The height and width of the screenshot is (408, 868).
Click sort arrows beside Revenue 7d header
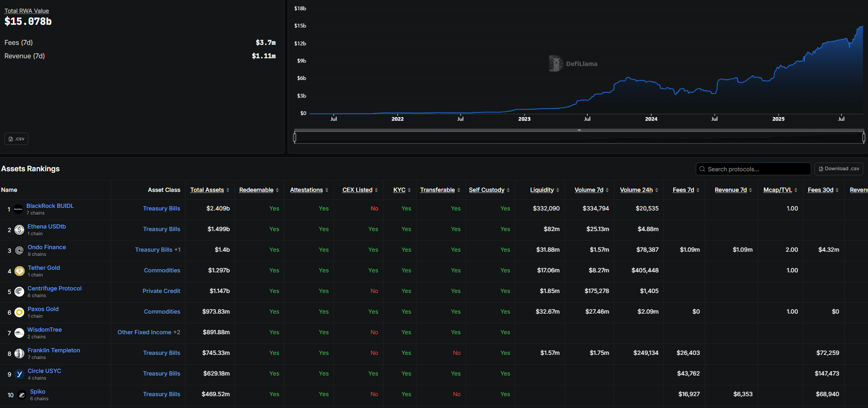(750, 190)
